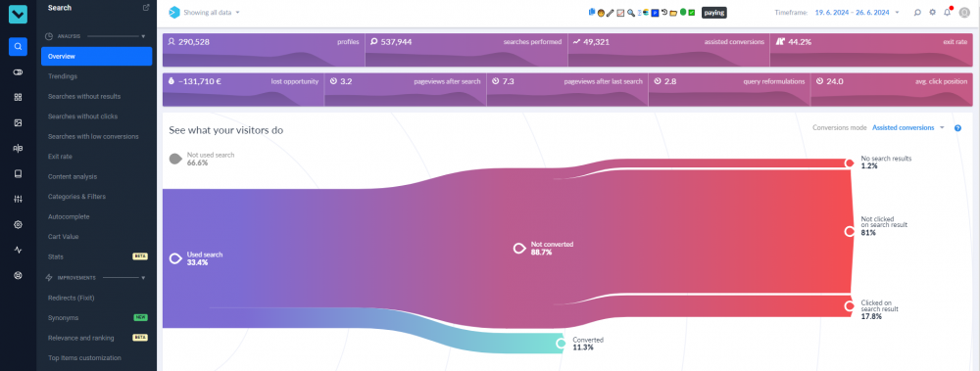Open settings gear in top header
Screen dimensions: 980x371
point(933,12)
